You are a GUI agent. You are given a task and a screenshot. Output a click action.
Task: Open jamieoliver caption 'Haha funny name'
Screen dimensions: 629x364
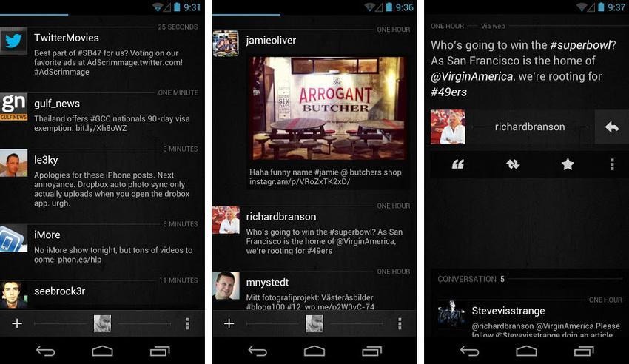click(326, 177)
